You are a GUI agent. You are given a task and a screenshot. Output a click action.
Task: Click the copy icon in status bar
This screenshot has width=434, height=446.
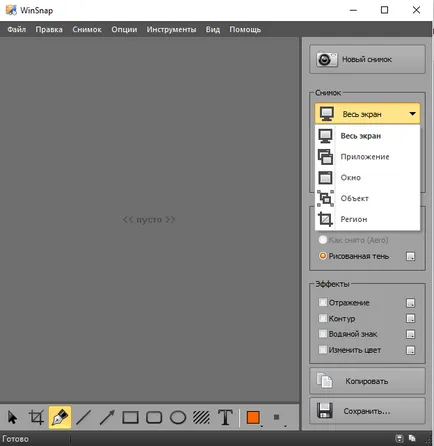coord(412,438)
